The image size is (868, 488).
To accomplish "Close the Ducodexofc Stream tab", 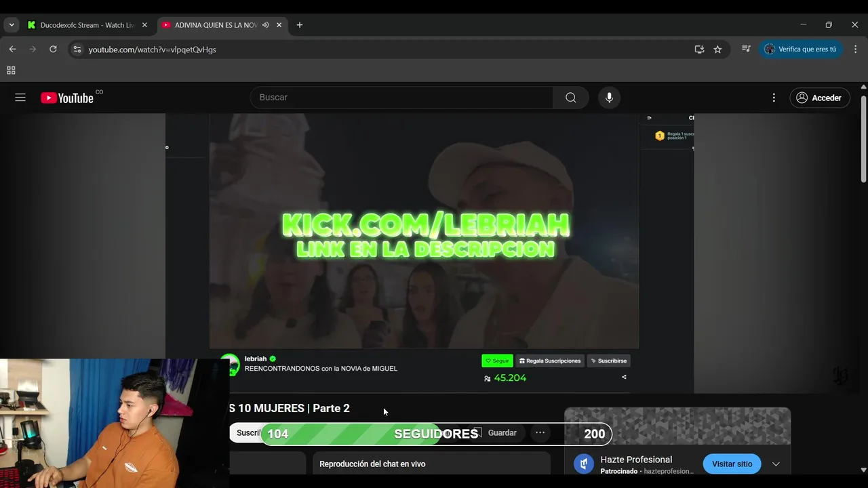I will pyautogui.click(x=144, y=25).
